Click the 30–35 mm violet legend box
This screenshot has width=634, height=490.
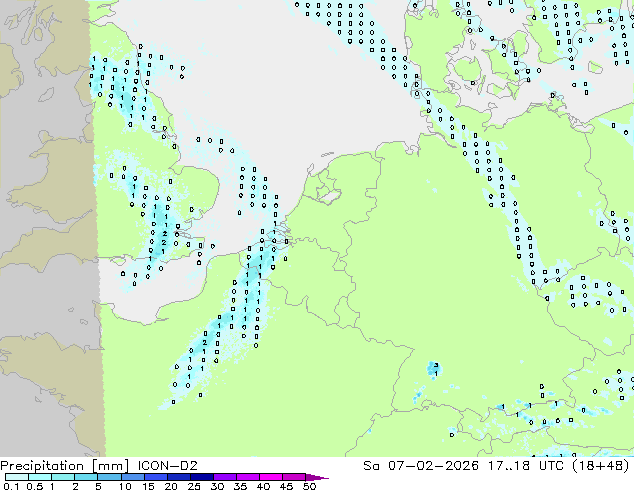pos(224,477)
